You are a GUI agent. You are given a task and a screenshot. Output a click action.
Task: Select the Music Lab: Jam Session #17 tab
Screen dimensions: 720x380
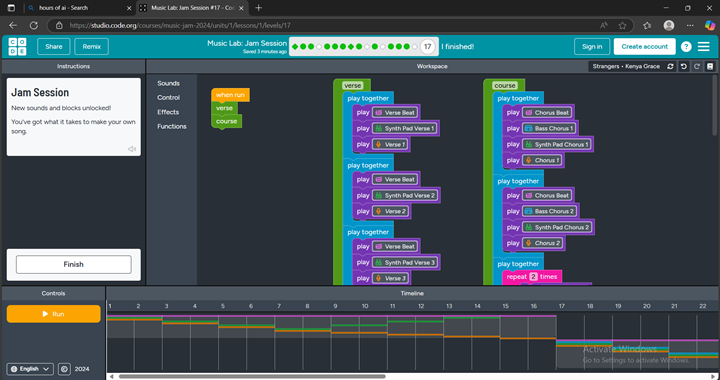(x=193, y=8)
